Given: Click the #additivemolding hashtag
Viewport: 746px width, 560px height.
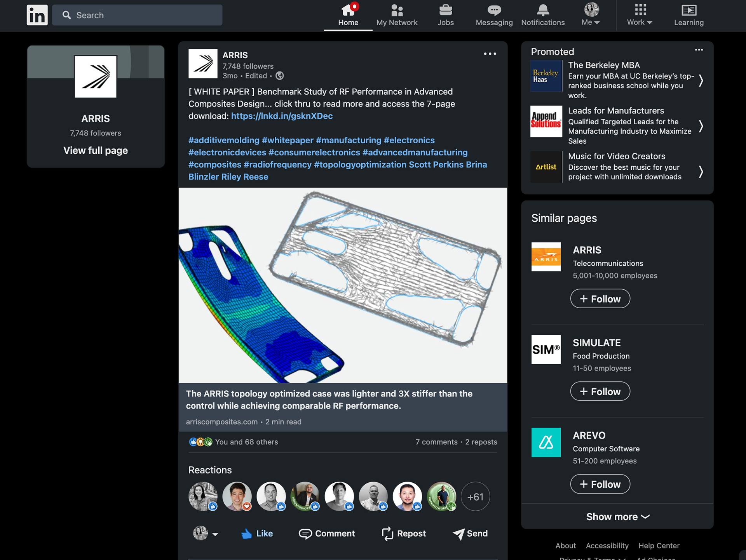Looking at the screenshot, I should 224,140.
